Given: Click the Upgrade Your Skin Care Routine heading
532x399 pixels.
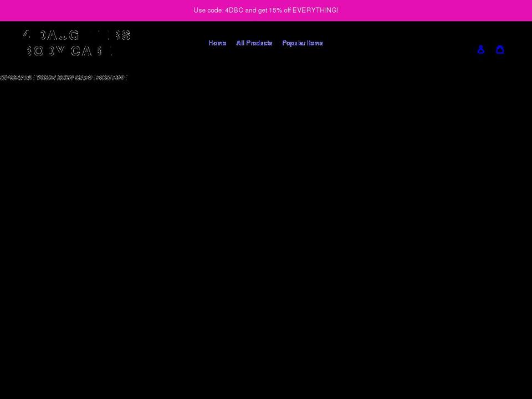Looking at the screenshot, I should click(x=63, y=78).
